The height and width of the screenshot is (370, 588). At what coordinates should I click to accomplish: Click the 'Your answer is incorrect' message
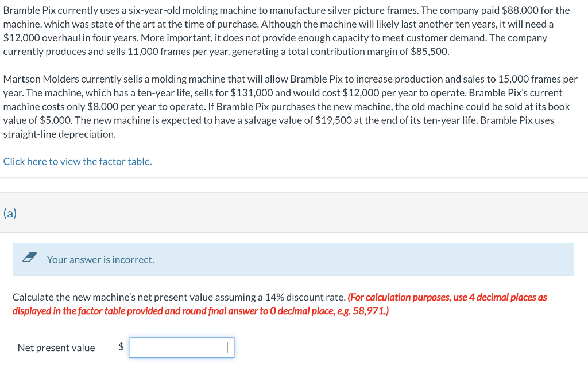click(99, 260)
